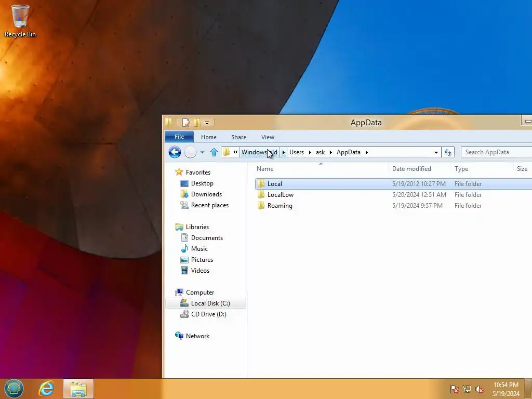Click the network tray icon
The image size is (532, 399).
467,389
